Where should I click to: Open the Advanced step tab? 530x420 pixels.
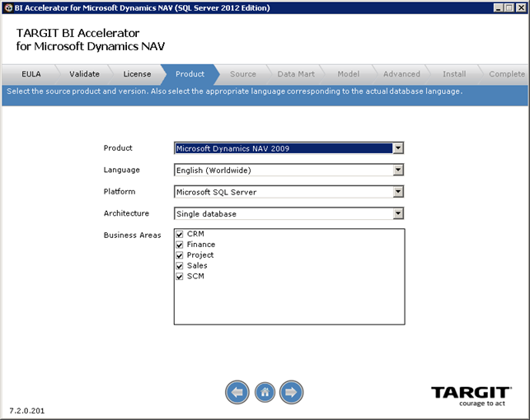(x=401, y=74)
